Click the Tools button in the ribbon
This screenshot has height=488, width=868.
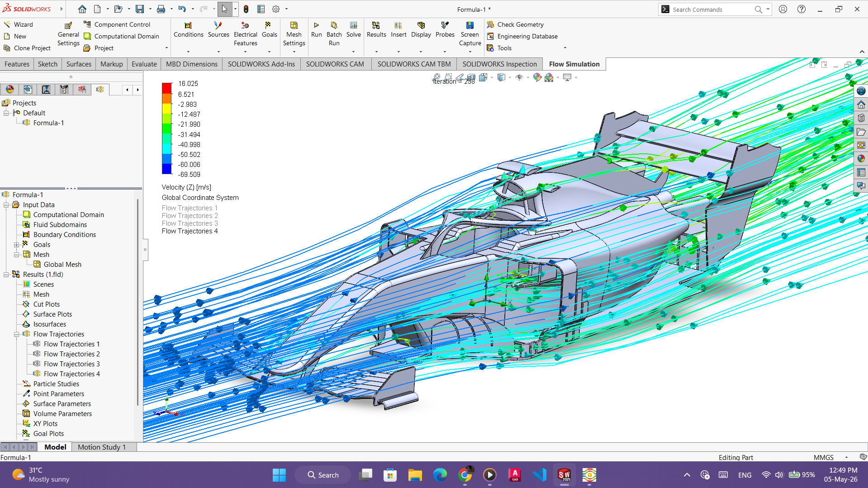point(499,48)
